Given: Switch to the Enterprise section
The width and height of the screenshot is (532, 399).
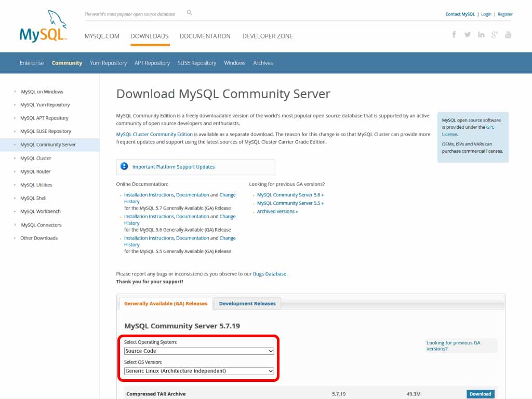Looking at the screenshot, I should tap(32, 63).
